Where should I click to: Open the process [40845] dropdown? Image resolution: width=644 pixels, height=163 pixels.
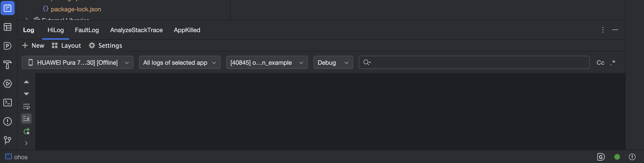point(267,62)
